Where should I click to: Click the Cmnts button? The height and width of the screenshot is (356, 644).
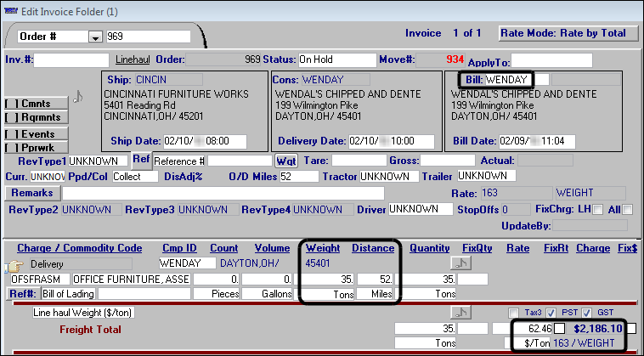37,104
